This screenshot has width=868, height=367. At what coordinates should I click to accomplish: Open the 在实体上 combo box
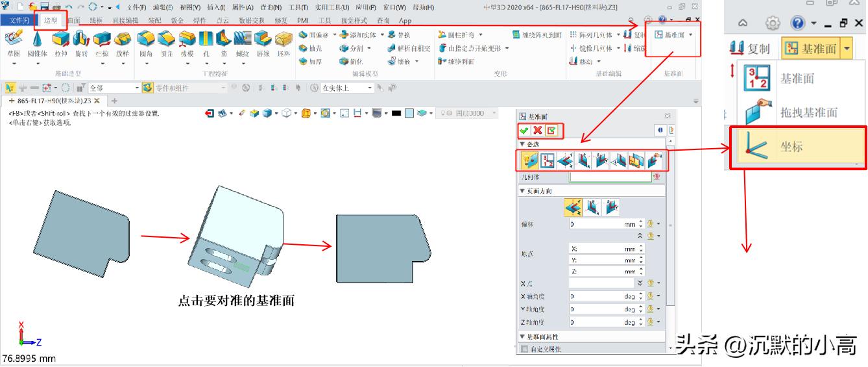tap(347, 88)
